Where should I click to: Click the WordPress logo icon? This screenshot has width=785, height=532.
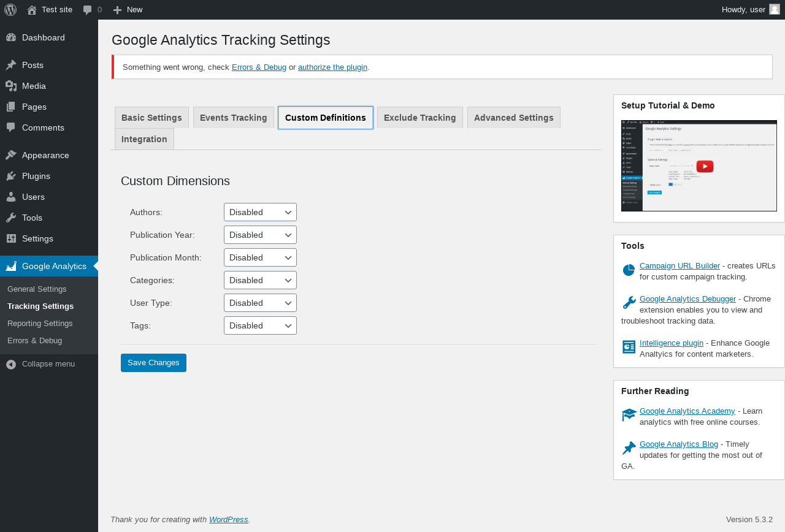coord(10,10)
